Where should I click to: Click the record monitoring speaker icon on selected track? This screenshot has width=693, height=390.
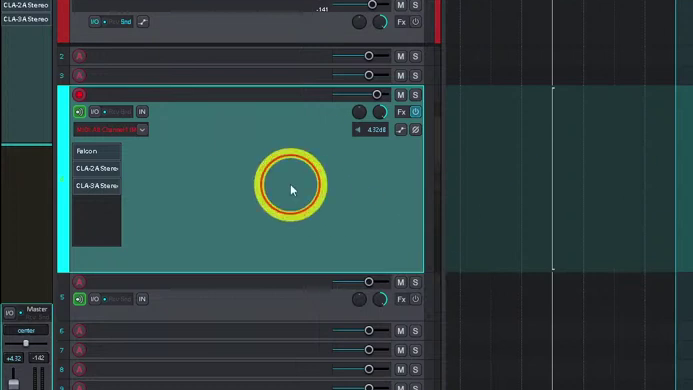pyautogui.click(x=79, y=112)
